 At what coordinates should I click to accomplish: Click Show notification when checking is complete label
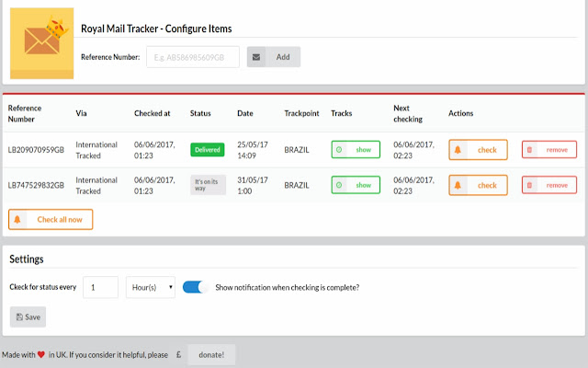[288, 287]
